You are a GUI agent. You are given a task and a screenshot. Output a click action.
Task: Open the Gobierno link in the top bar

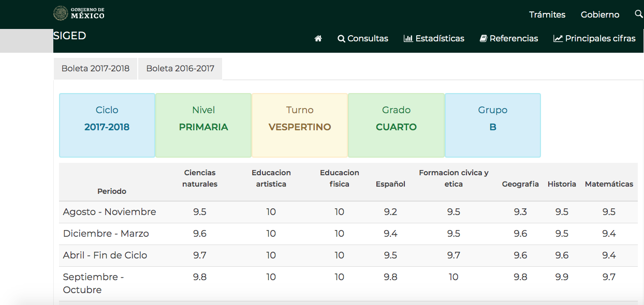point(600,14)
